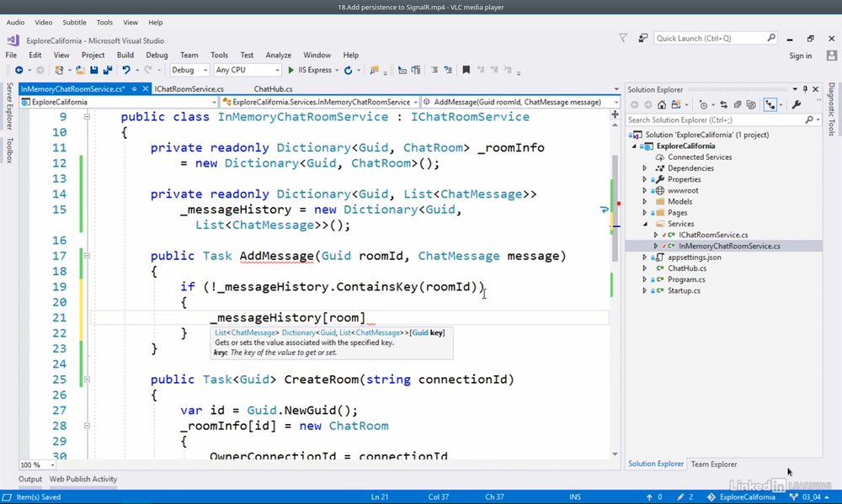Collapse the CreateRoom method outline on line 25
Image resolution: width=842 pixels, height=504 pixels.
[87, 379]
